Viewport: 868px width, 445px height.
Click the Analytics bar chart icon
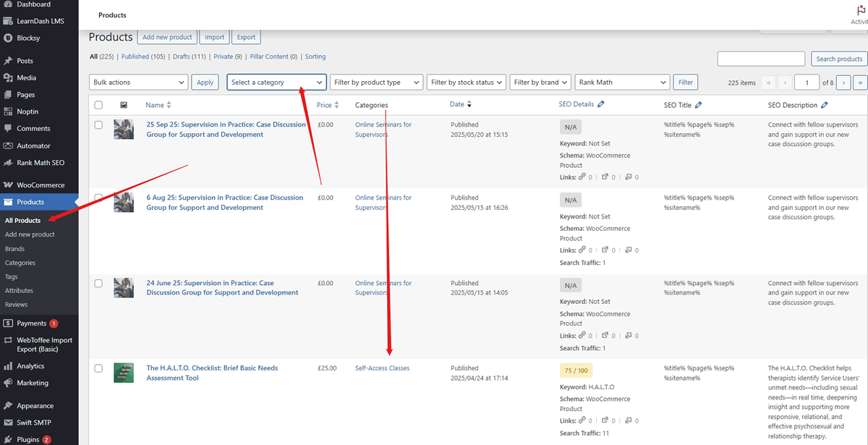click(8, 366)
